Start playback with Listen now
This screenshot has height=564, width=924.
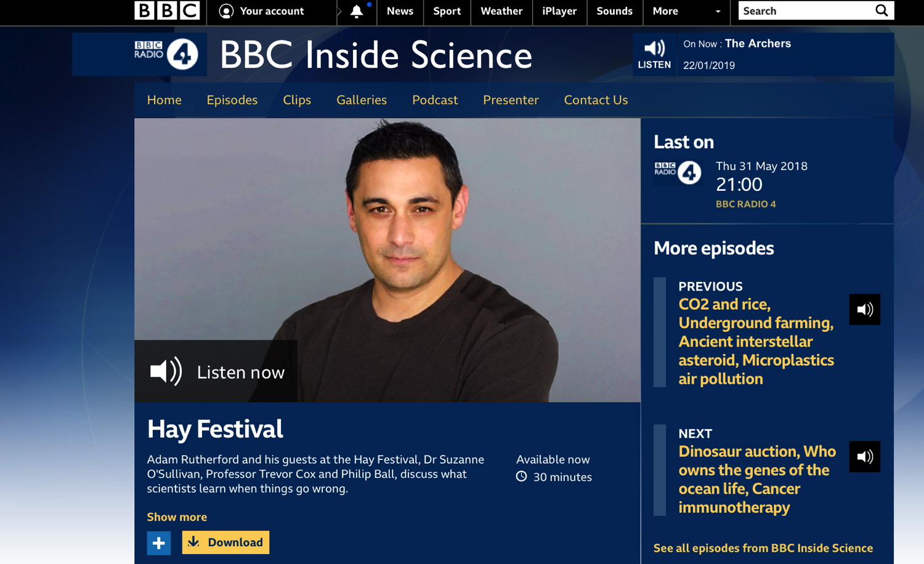[216, 372]
